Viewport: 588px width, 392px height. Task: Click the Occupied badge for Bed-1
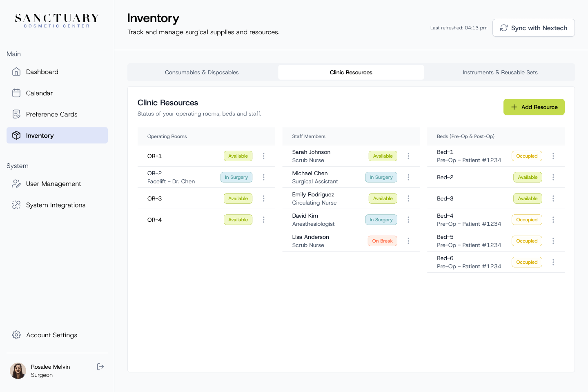pyautogui.click(x=527, y=156)
